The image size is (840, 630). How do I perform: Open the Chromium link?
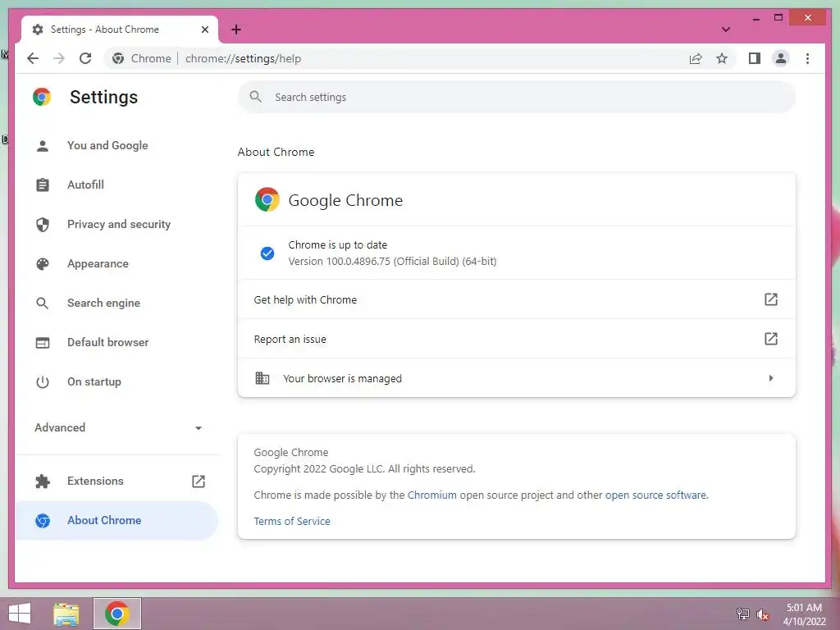[431, 495]
